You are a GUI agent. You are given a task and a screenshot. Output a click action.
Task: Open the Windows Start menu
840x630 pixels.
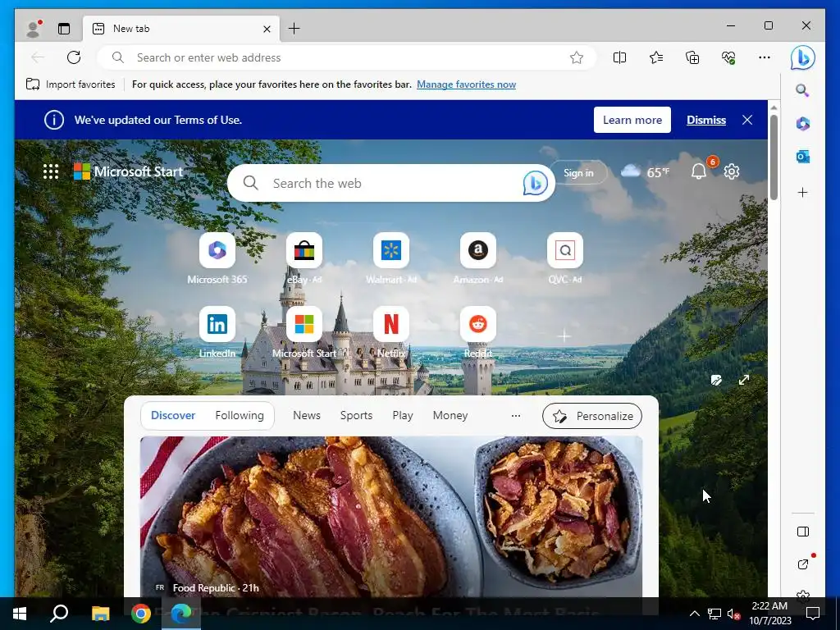20,614
